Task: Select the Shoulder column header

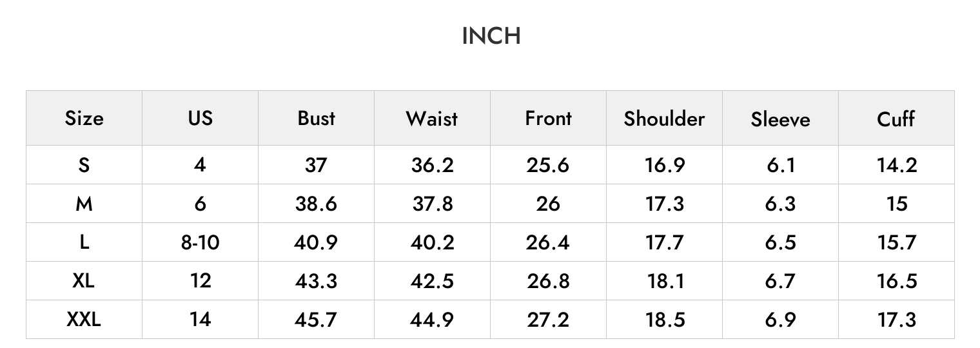Action: 664,119
